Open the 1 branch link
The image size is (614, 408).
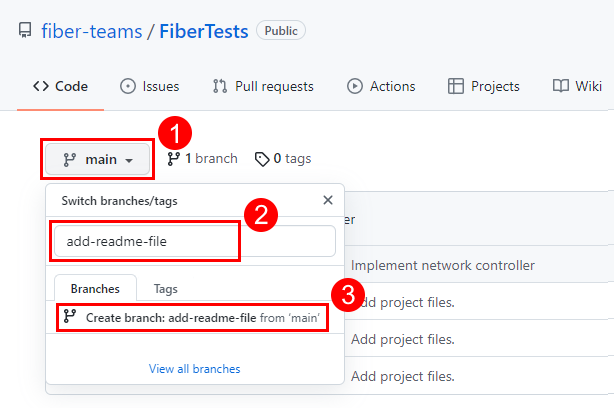tap(210, 158)
